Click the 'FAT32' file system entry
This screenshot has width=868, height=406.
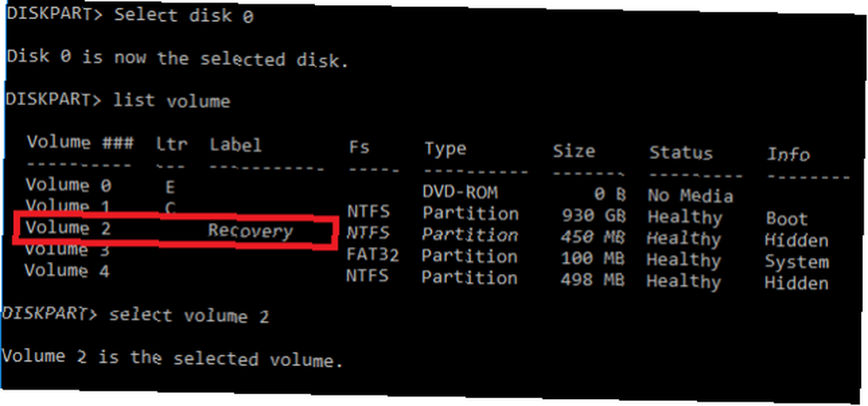(373, 254)
